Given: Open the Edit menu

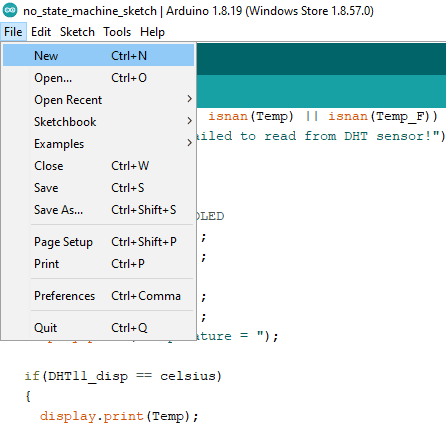Looking at the screenshot, I should [41, 32].
